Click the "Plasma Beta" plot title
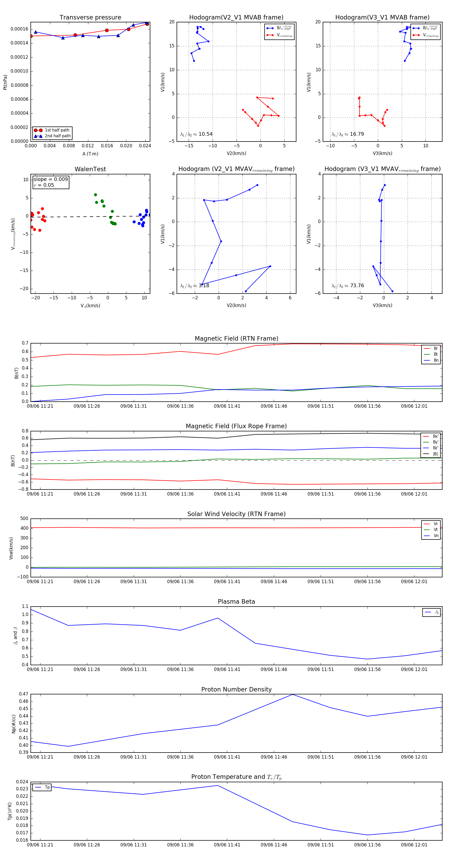Image resolution: width=473 pixels, height=868 pixels. (236, 602)
